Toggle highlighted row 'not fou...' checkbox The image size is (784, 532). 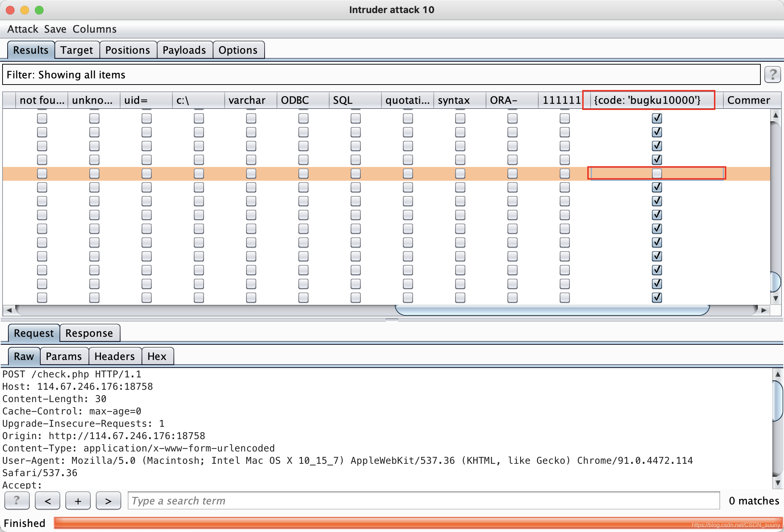coord(42,173)
